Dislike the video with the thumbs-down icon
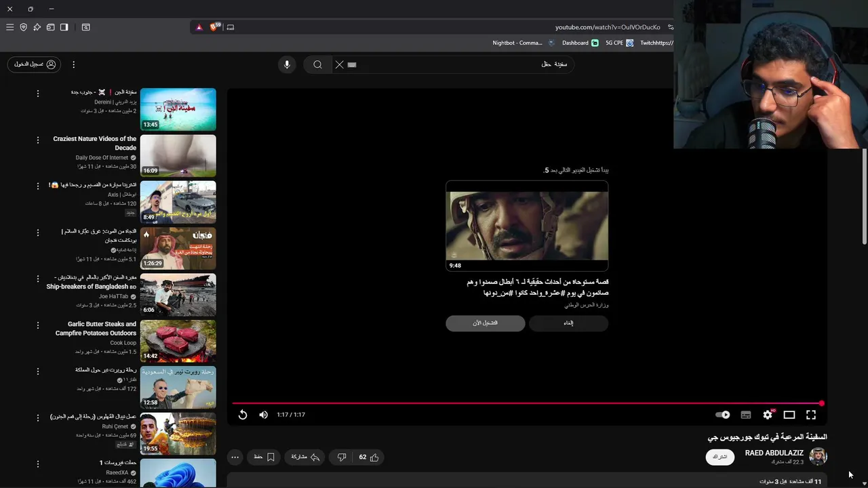Image resolution: width=868 pixels, height=488 pixels. [x=342, y=457]
